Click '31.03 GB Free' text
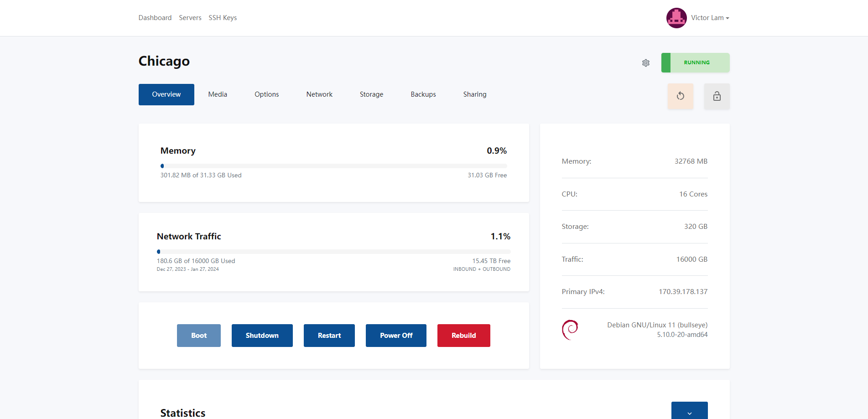Image resolution: width=868 pixels, height=419 pixels. tap(487, 175)
